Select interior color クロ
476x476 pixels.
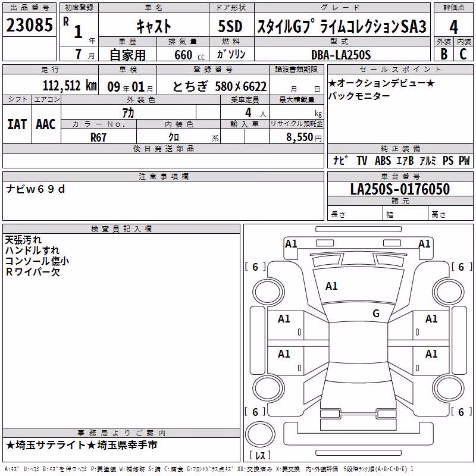point(174,137)
